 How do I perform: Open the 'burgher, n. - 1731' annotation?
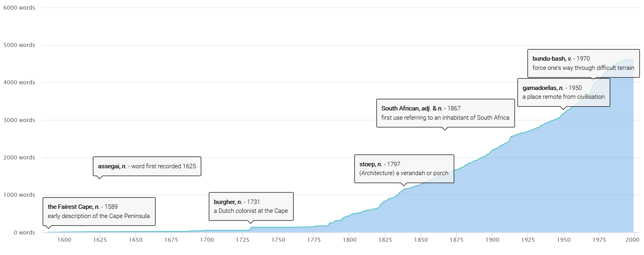click(x=251, y=206)
